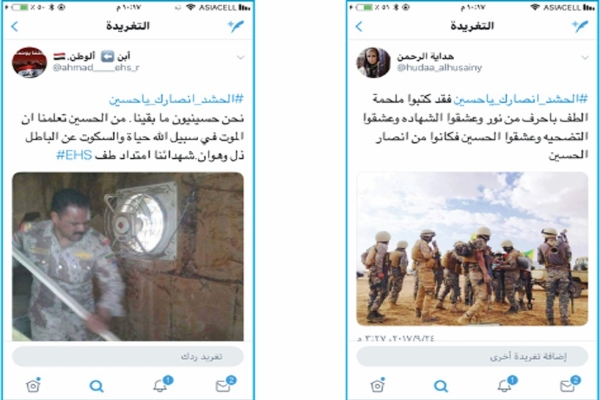Open Arabic hashtag link in right phone tweet

click(x=520, y=99)
